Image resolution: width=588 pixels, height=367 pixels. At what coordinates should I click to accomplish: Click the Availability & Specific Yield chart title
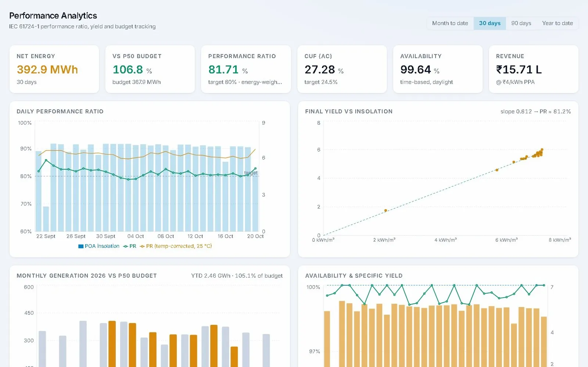(354, 276)
